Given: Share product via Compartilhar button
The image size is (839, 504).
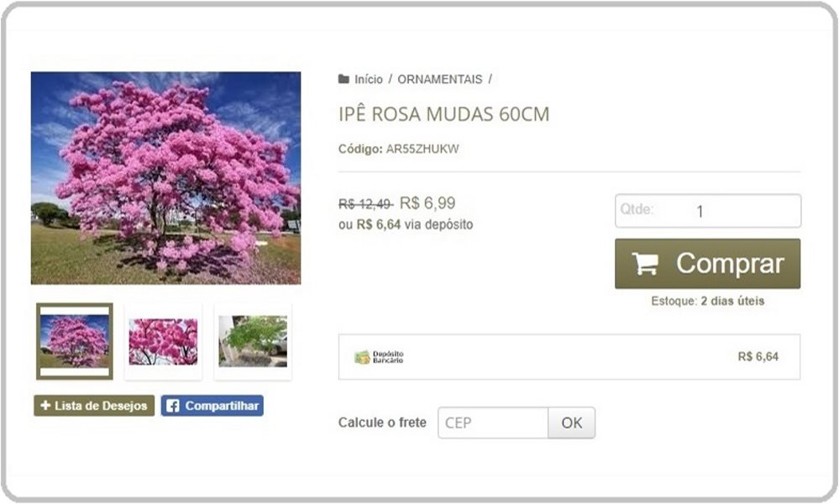Looking at the screenshot, I should (212, 406).
